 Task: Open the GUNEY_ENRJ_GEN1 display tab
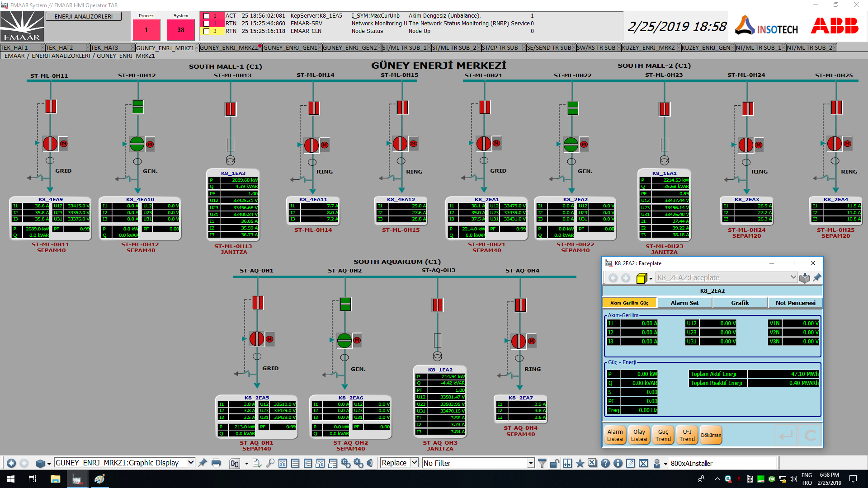[290, 47]
